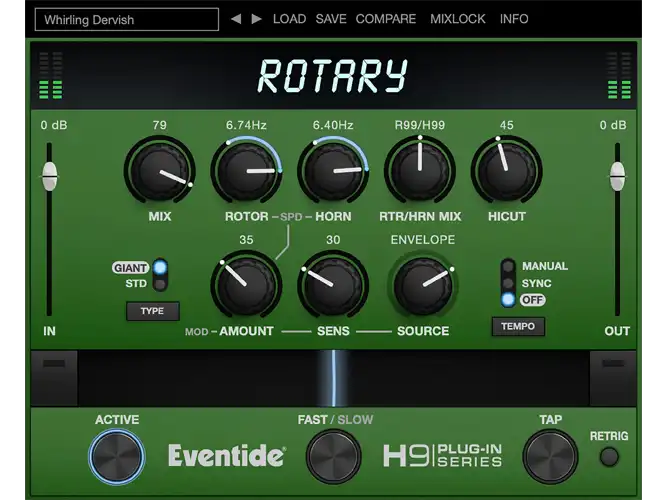Toggle COMPARE in the top bar
The width and height of the screenshot is (667, 500).
pyautogui.click(x=386, y=19)
